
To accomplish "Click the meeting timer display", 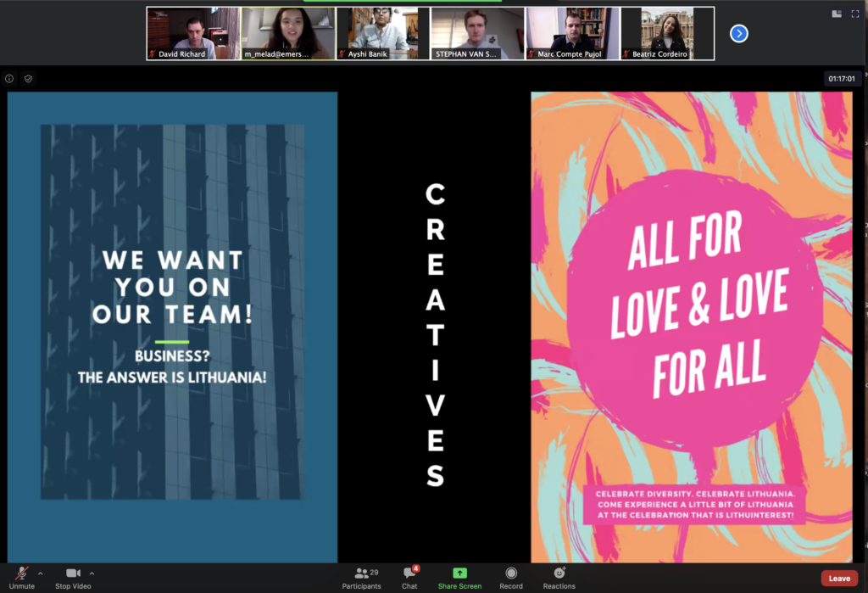I will (843, 79).
